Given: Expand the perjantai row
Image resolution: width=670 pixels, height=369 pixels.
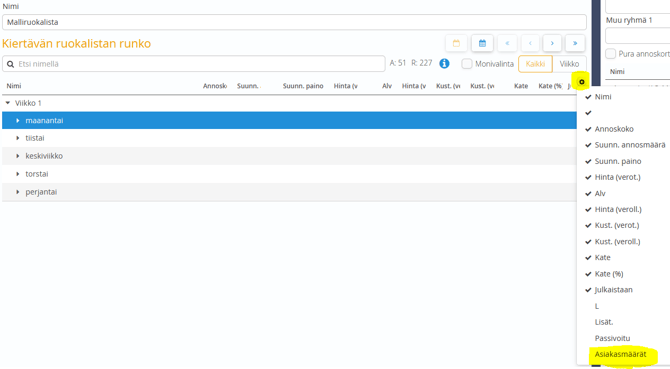Looking at the screenshot, I should coord(18,192).
